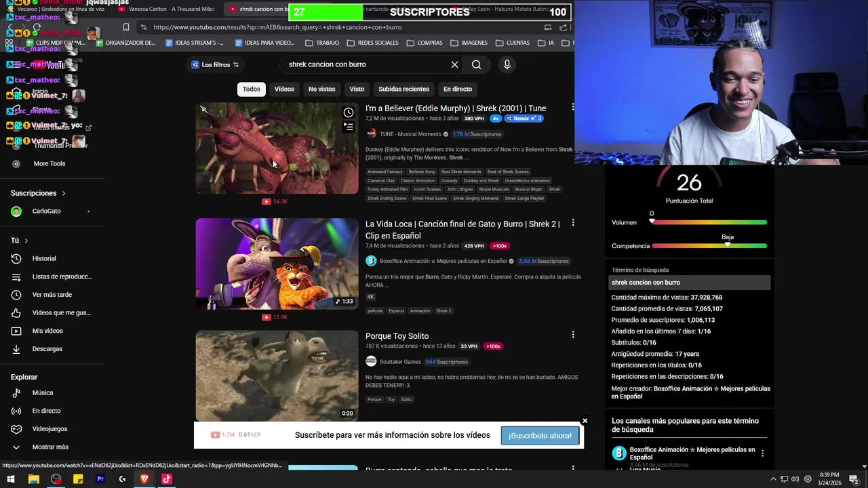Open options menu for La Vida Loca

573,222
